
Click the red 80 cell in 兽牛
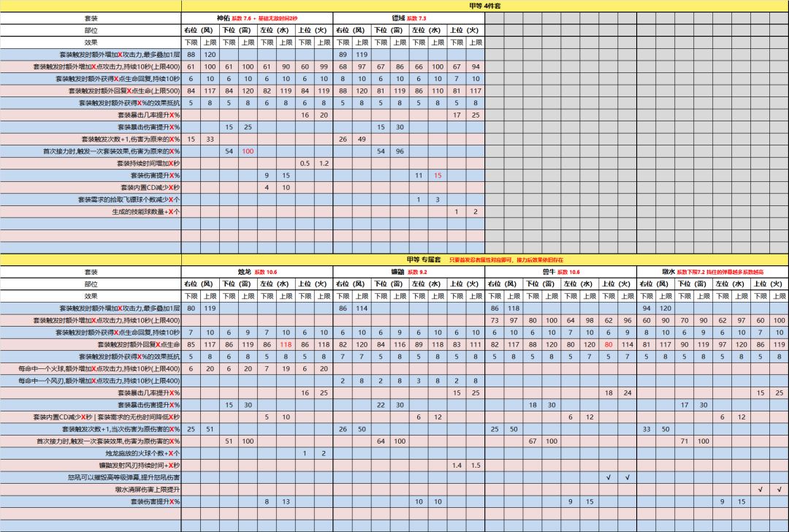click(x=609, y=345)
